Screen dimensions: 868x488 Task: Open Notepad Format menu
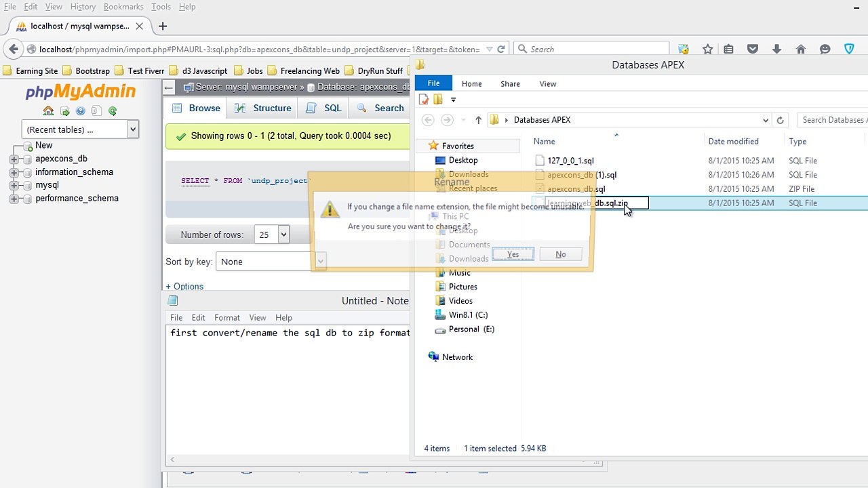227,318
